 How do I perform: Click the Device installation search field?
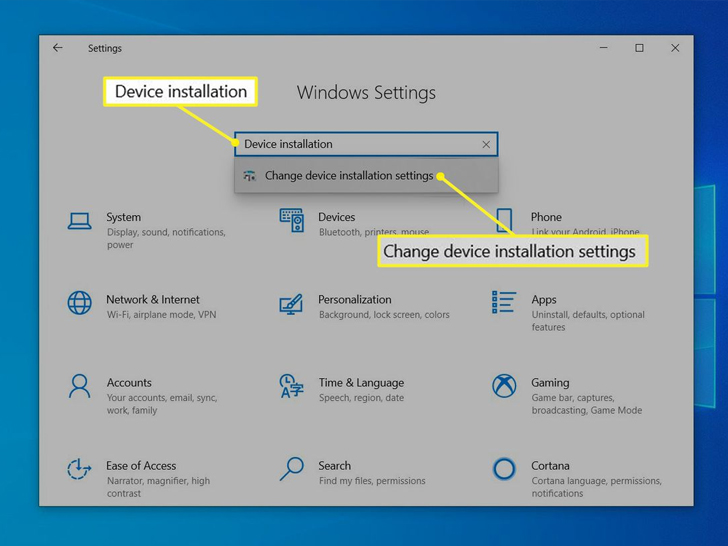pyautogui.click(x=366, y=144)
